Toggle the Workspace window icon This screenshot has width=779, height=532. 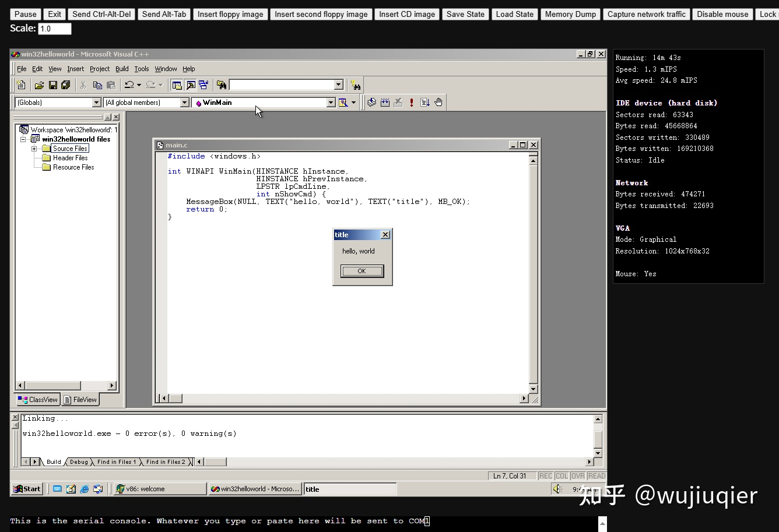click(x=177, y=85)
